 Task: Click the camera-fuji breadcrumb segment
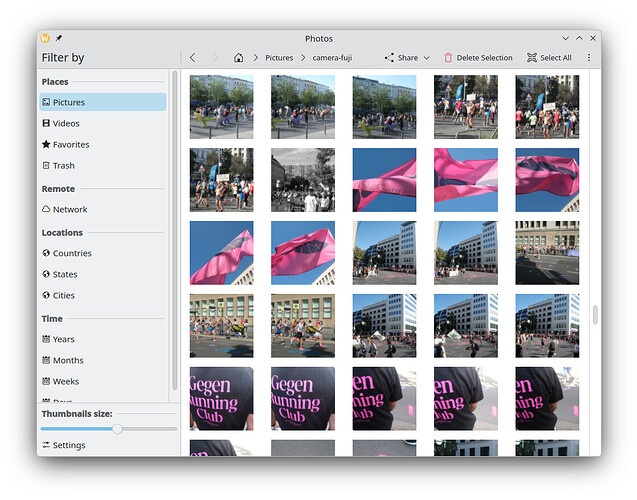(334, 58)
